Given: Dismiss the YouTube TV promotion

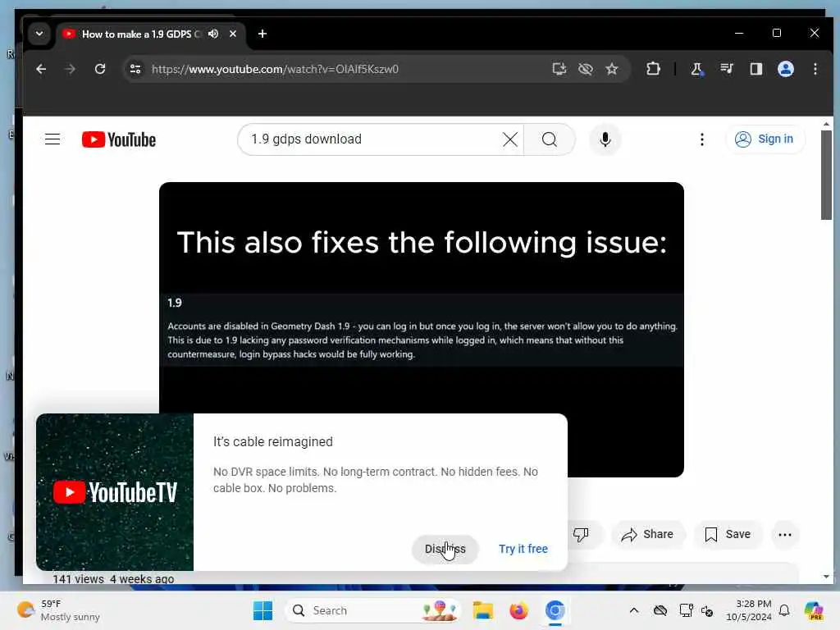Looking at the screenshot, I should click(445, 549).
